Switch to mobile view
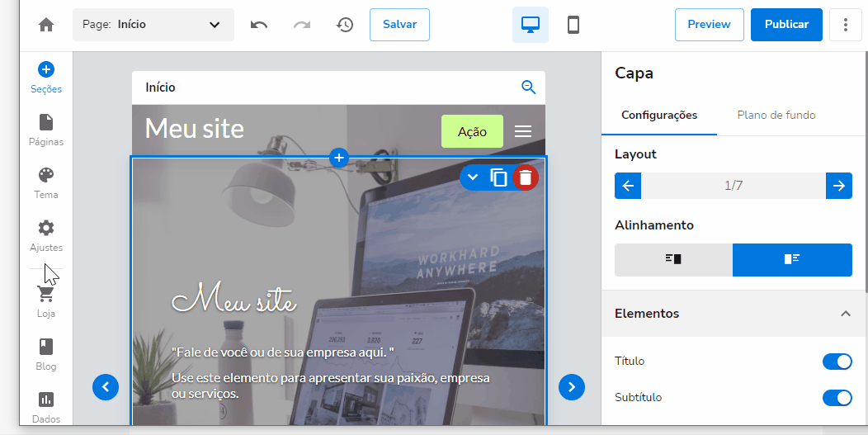This screenshot has height=435, width=868. pos(573,25)
